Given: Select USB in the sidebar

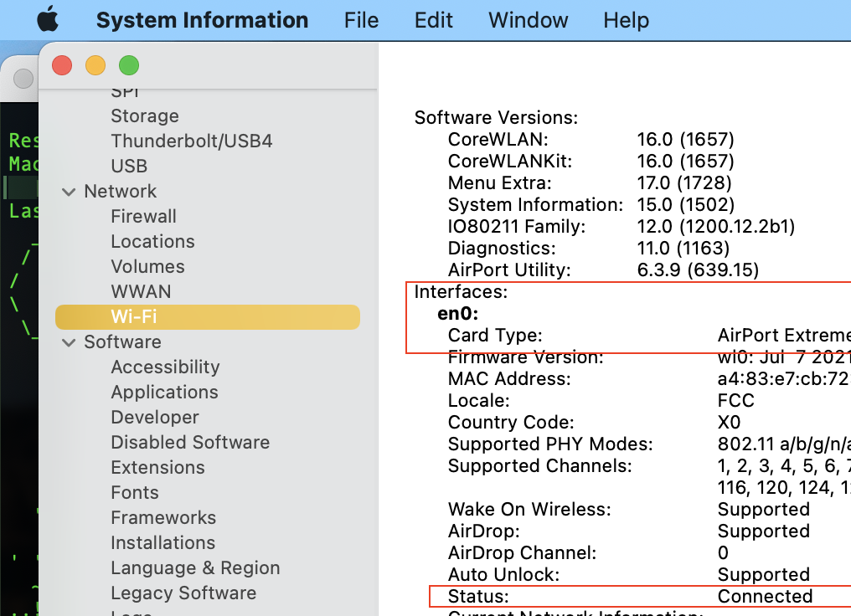Looking at the screenshot, I should pos(129,166).
